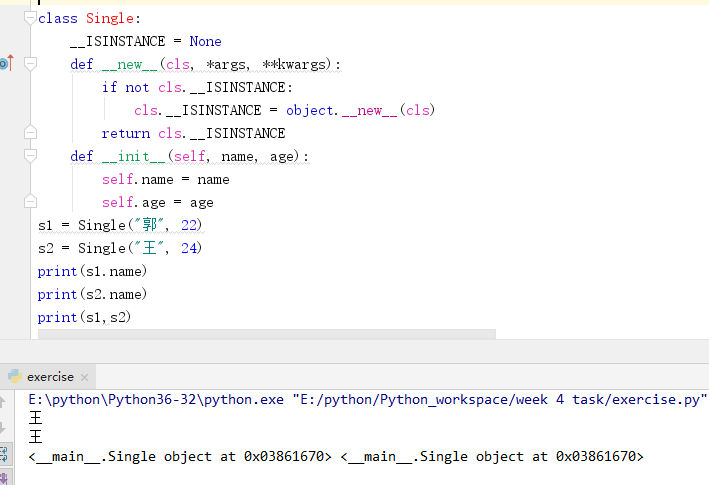This screenshot has width=709, height=485.
Task: Click the print(s1,s2) line
Action: [85, 317]
